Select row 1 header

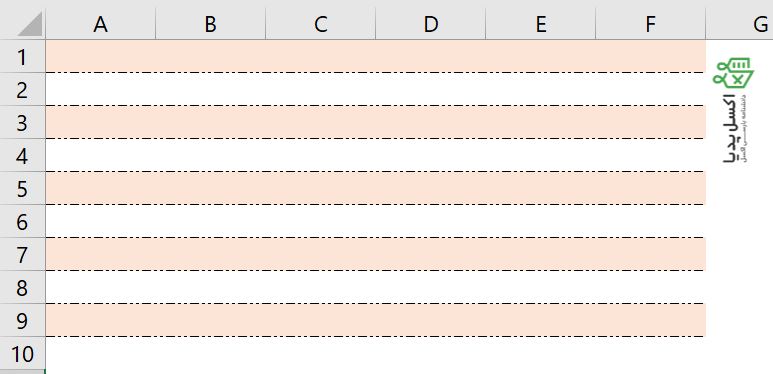click(22, 56)
